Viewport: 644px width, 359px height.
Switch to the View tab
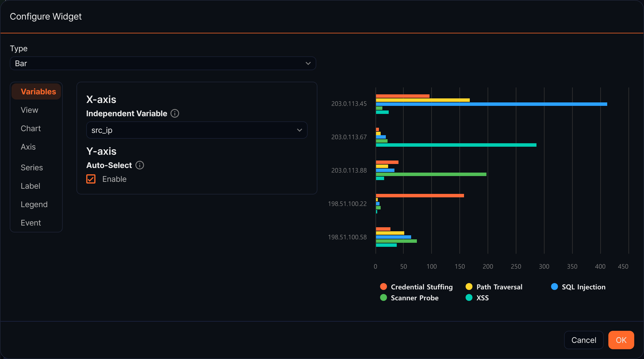(29, 110)
